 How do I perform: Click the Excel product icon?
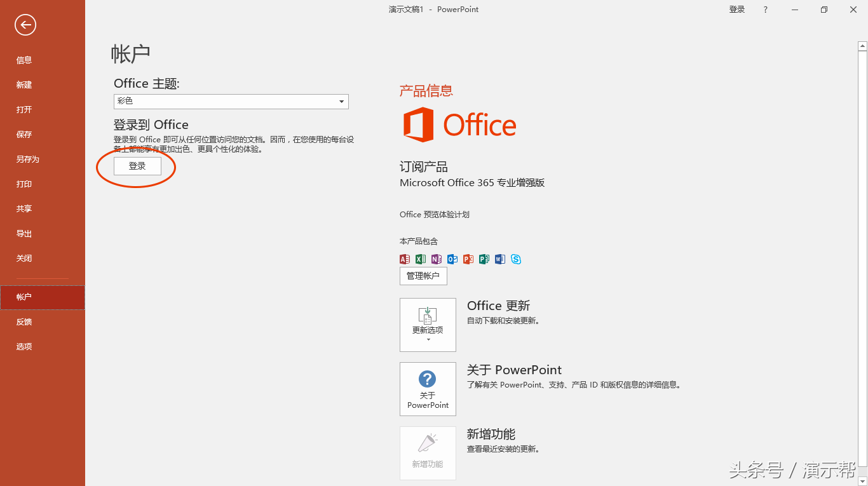(x=421, y=259)
